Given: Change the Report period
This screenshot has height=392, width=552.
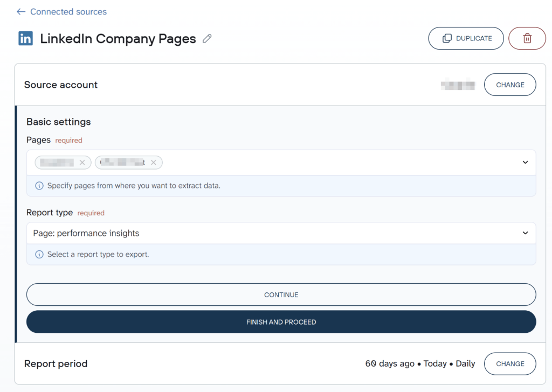Looking at the screenshot, I should tap(510, 363).
